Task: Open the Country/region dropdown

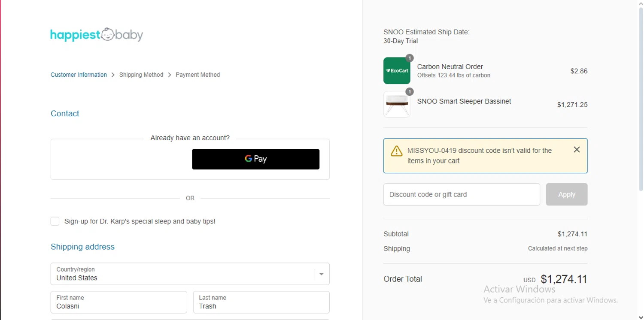Action: (190, 274)
